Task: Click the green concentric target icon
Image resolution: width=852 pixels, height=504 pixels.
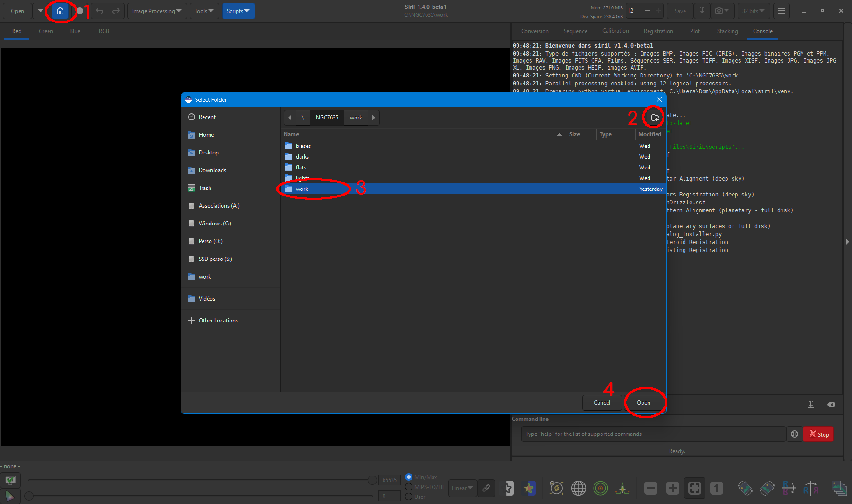Action: coord(600,488)
